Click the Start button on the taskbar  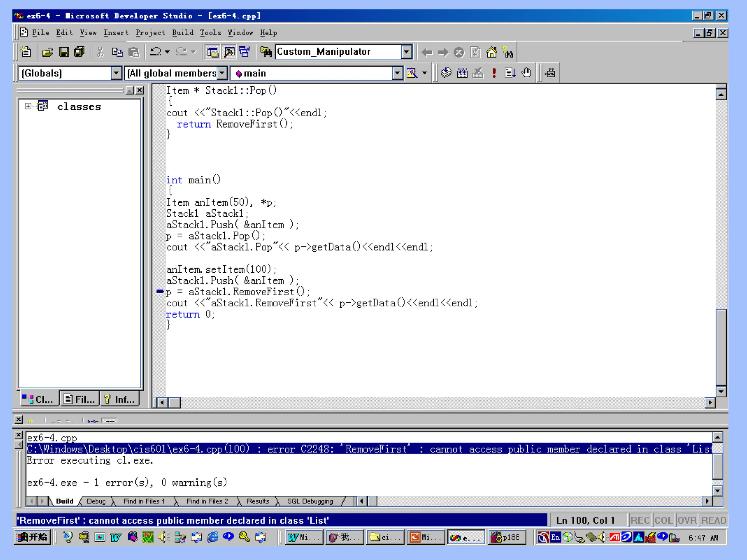coord(33,537)
